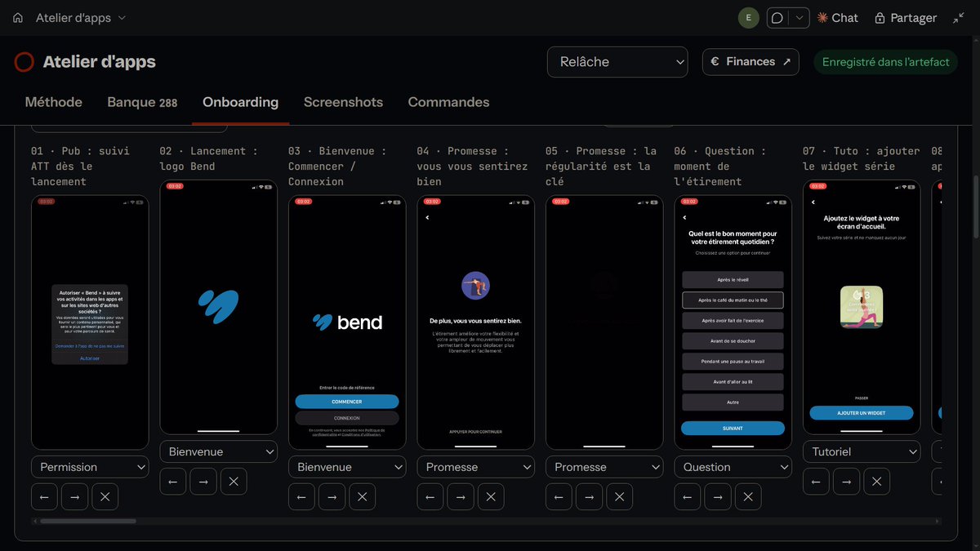Shift card 04 Promesse right with its arrow

(x=461, y=496)
